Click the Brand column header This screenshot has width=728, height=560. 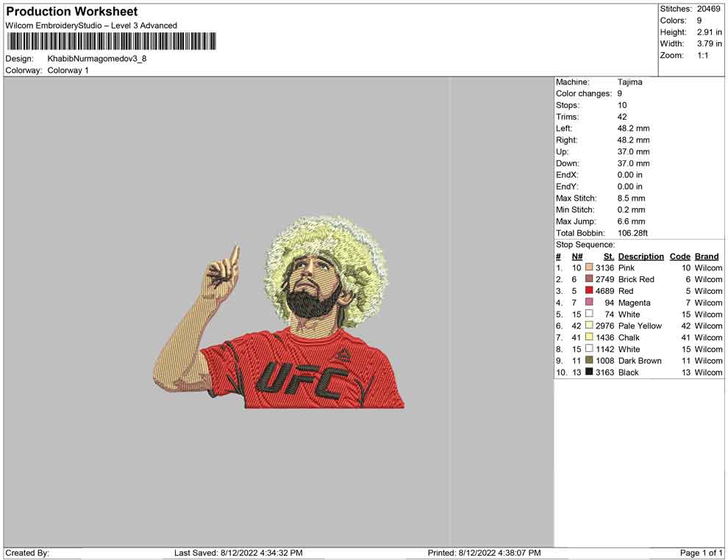click(707, 256)
